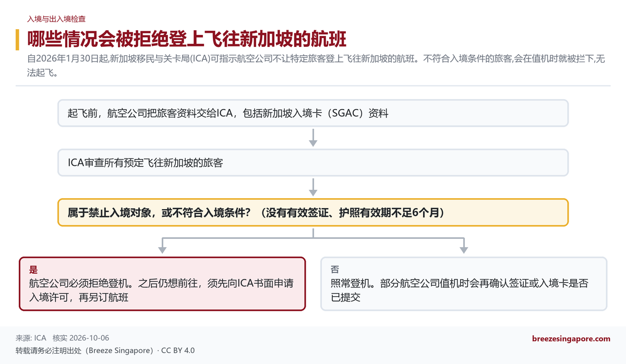Click the license notice 转载请务必注明出处

105,350
